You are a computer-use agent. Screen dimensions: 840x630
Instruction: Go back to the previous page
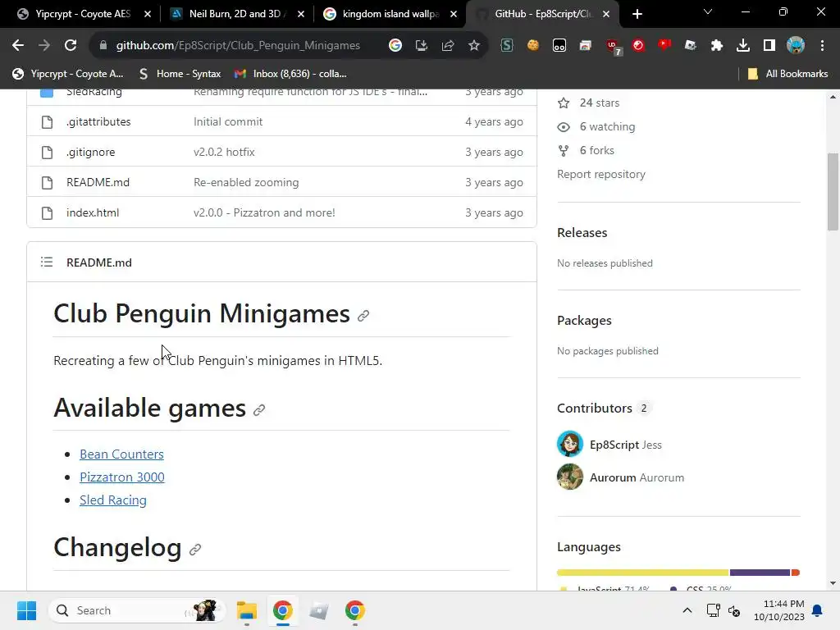click(18, 46)
